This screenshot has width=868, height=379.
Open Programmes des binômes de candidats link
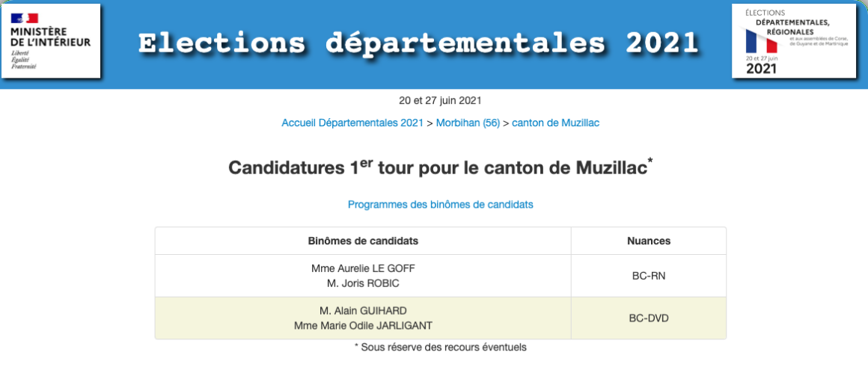441,204
